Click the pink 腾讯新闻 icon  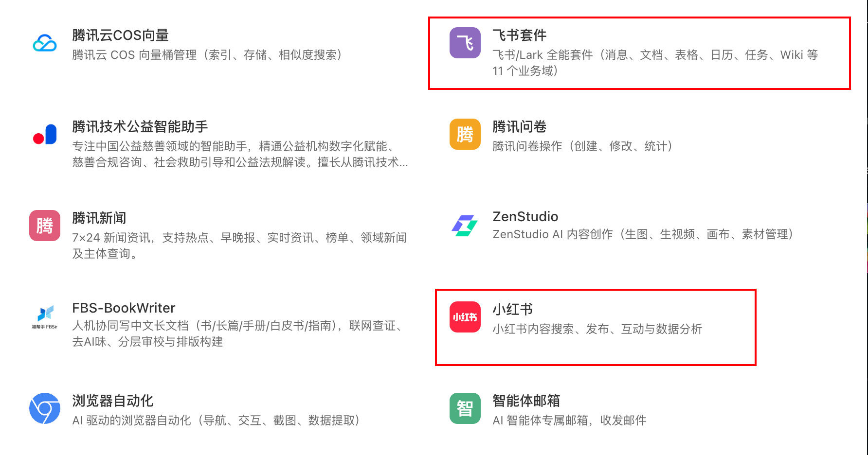pos(45,226)
